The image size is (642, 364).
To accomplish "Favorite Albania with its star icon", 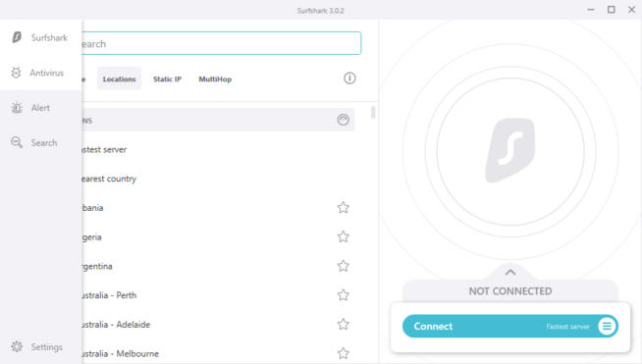I will click(x=344, y=208).
